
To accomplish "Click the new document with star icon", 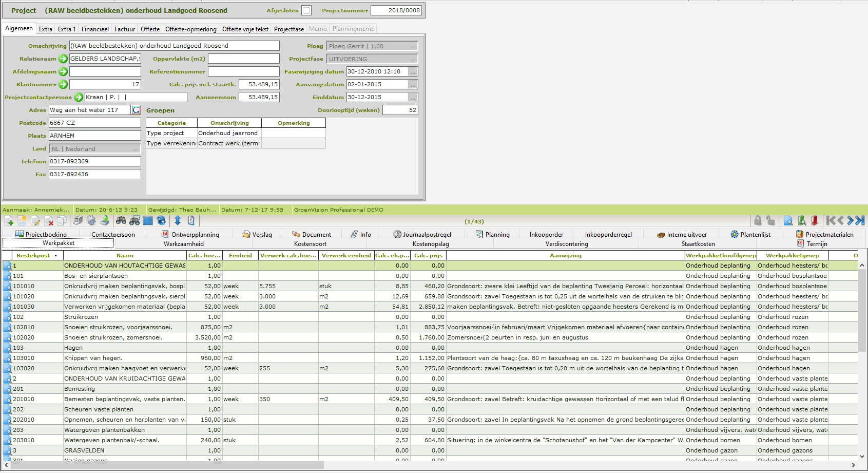I will [x=22, y=221].
